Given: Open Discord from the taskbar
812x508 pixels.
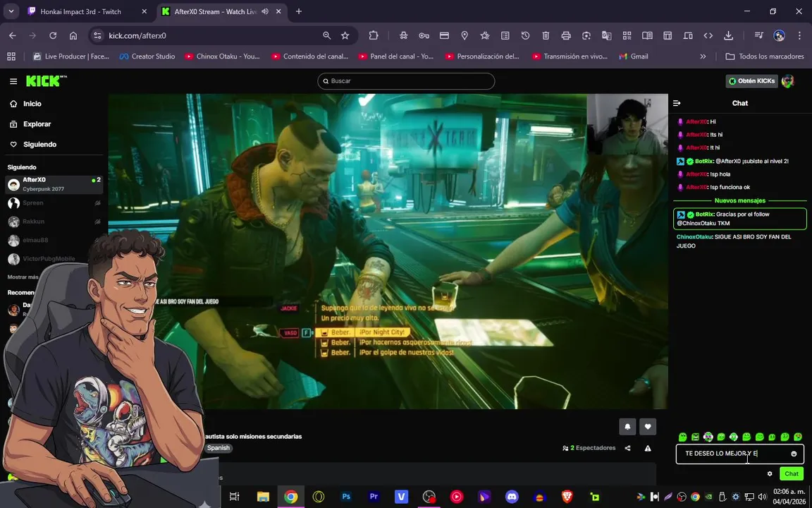Looking at the screenshot, I should click(x=512, y=497).
